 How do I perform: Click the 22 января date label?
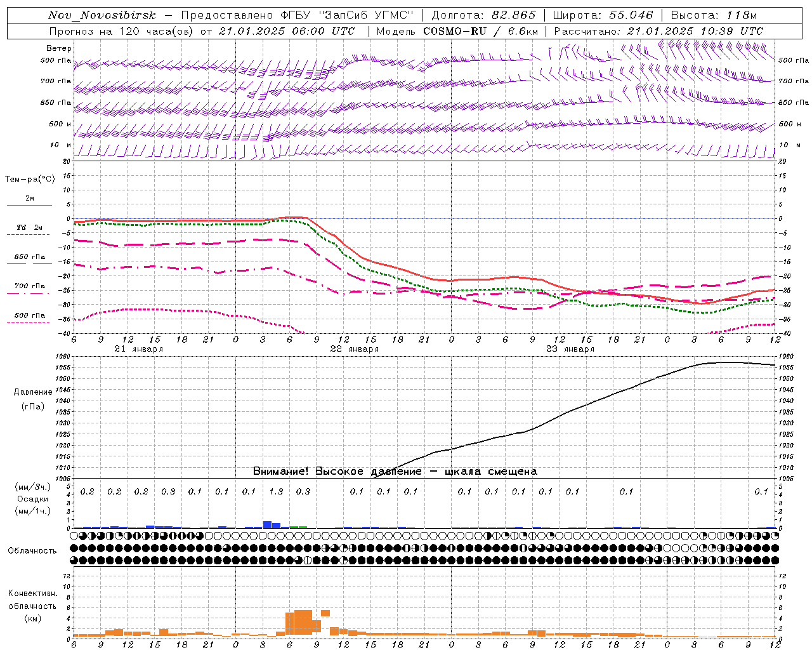click(x=354, y=349)
